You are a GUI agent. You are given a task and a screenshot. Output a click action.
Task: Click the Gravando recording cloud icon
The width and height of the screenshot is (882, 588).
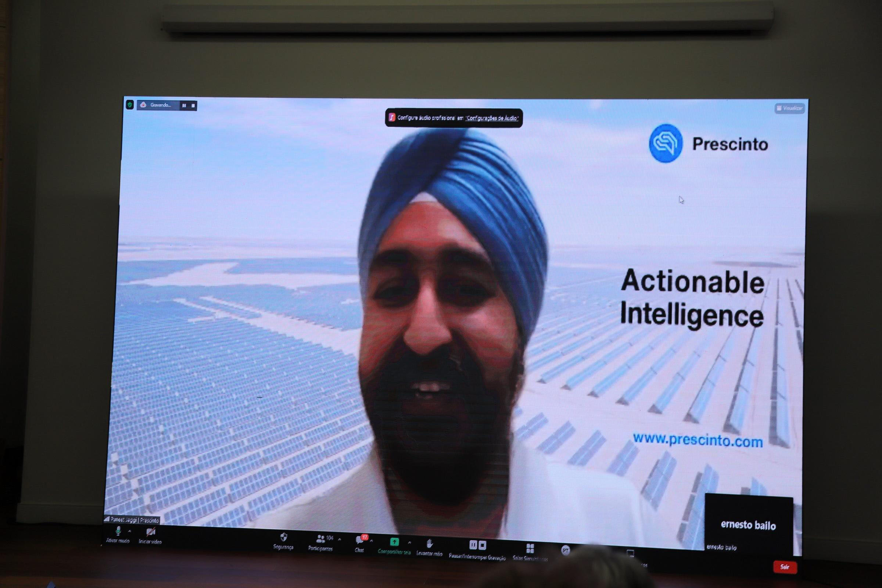coord(143,105)
